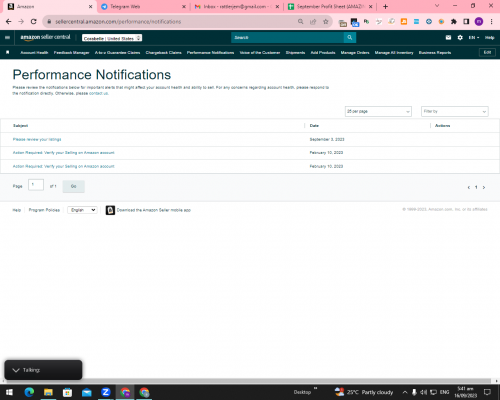Open the seller messages mail icon

[x=448, y=37]
